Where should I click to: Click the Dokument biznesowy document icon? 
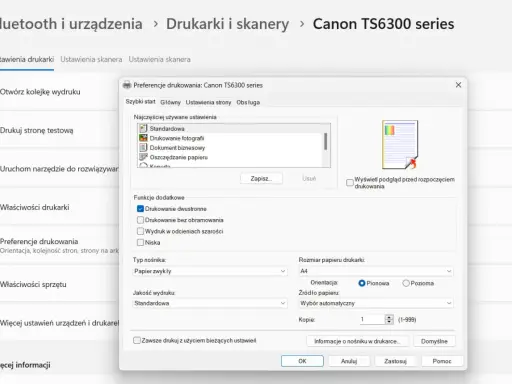pos(143,147)
